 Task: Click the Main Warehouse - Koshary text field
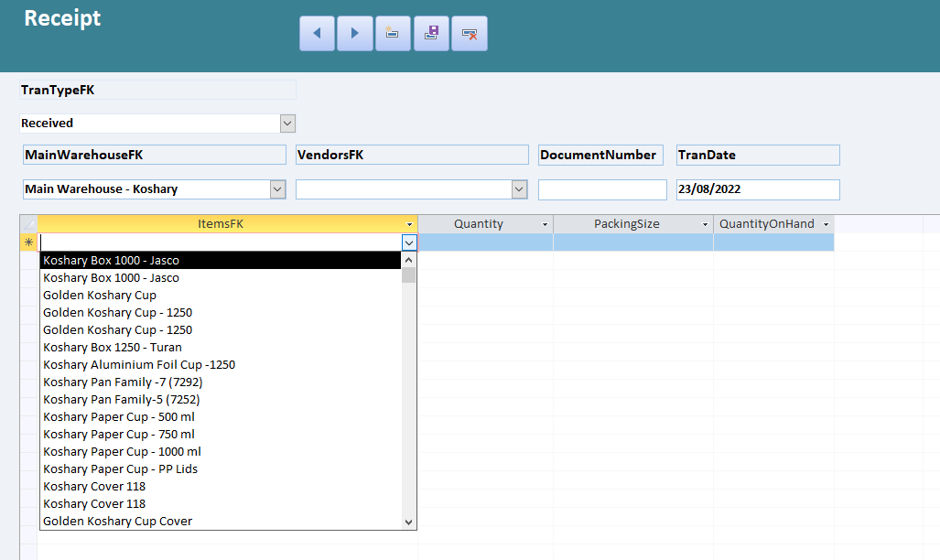click(x=146, y=189)
